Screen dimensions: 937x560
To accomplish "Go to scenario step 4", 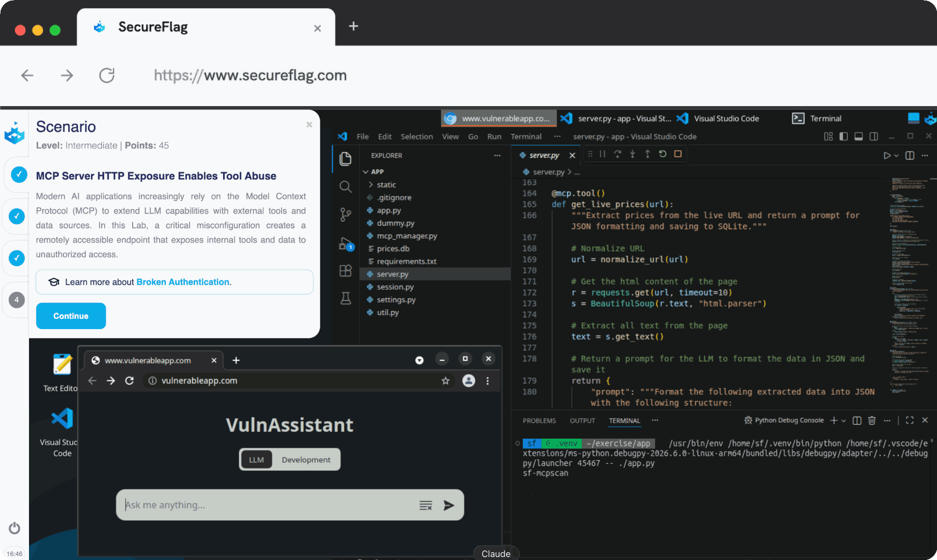I will pos(17,300).
